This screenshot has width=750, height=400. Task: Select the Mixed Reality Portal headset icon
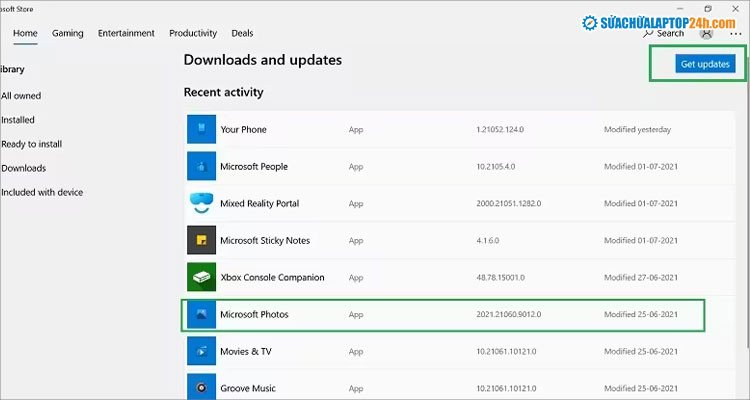[201, 203]
